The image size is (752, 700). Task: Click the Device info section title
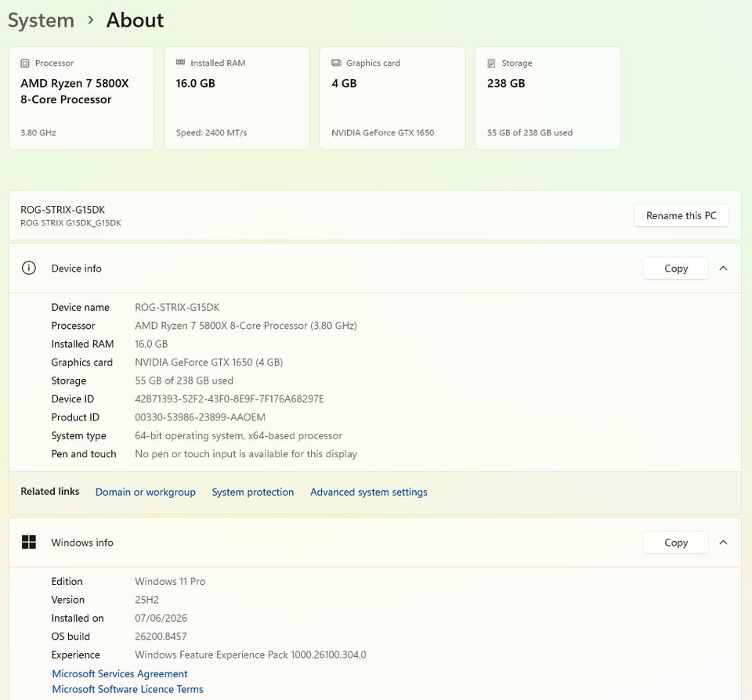click(76, 269)
